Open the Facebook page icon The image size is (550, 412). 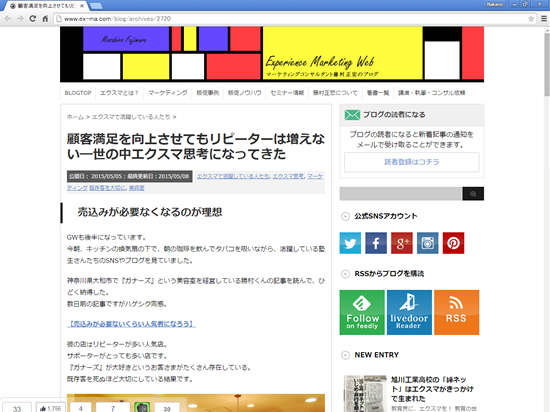click(376, 243)
